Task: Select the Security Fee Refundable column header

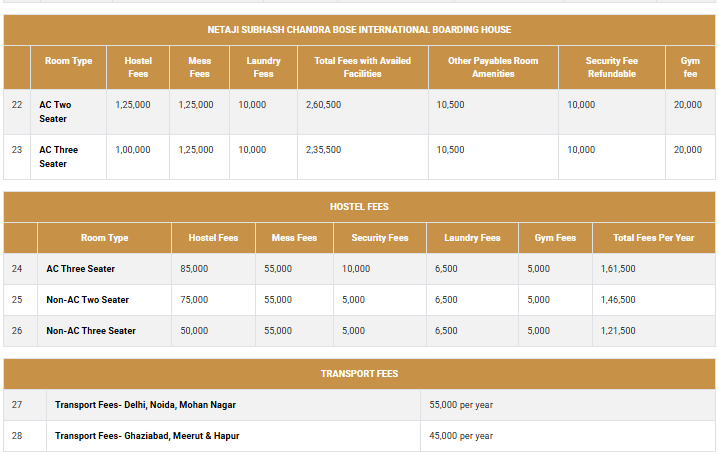Action: [611, 67]
